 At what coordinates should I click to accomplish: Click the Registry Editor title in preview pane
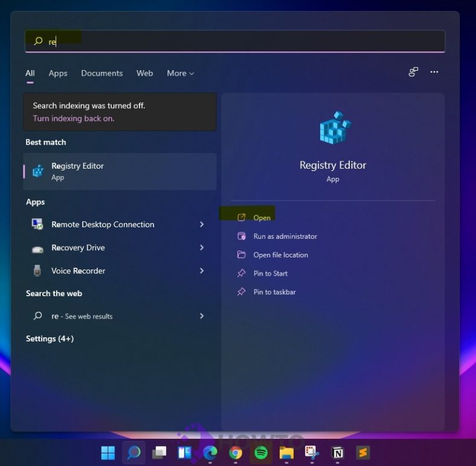point(333,165)
